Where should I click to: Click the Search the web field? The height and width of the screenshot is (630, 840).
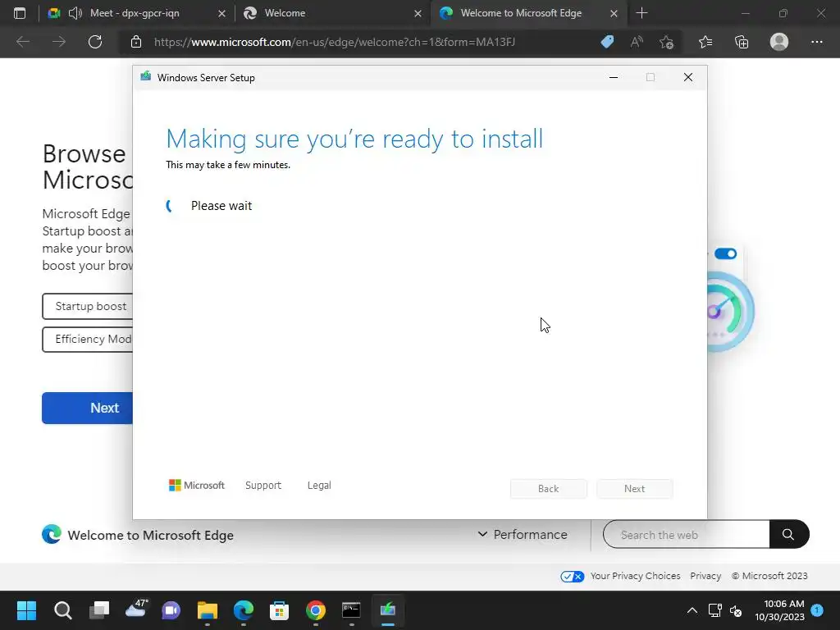pos(687,535)
